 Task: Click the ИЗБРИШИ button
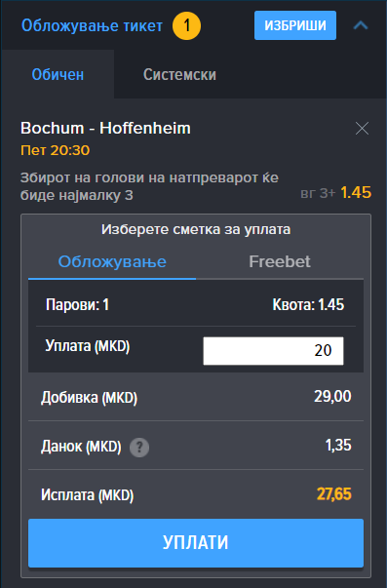pos(295,25)
